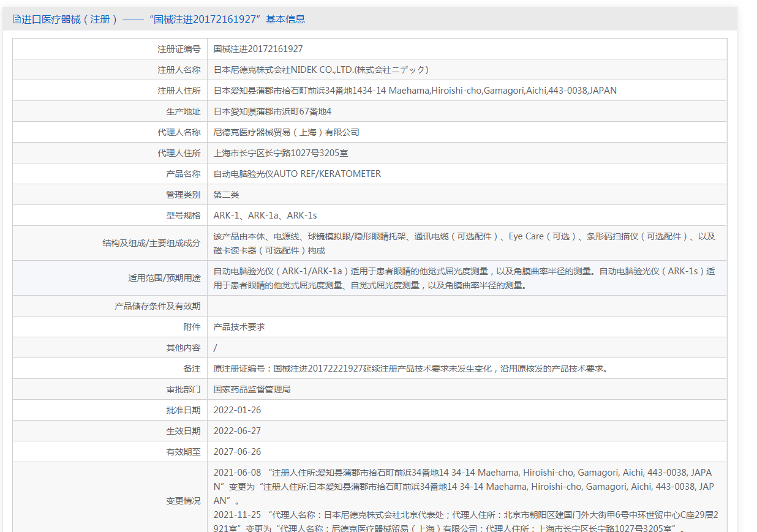Open the 产品技术要求 attachment

pos(239,327)
